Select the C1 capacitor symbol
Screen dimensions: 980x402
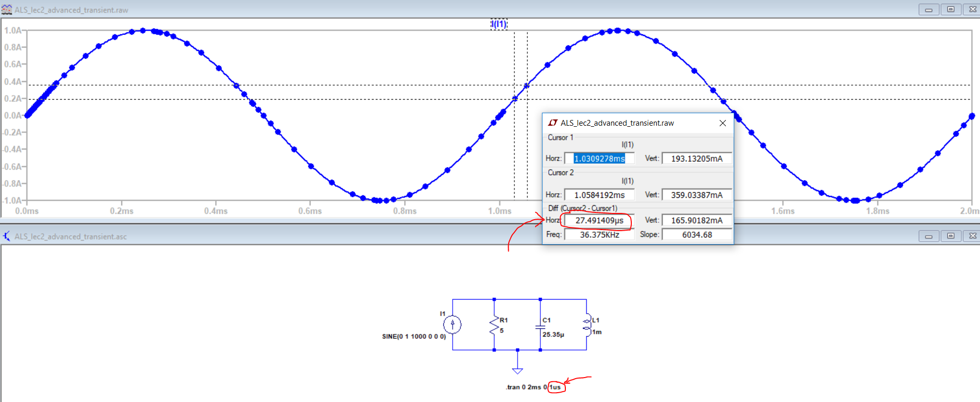point(540,327)
